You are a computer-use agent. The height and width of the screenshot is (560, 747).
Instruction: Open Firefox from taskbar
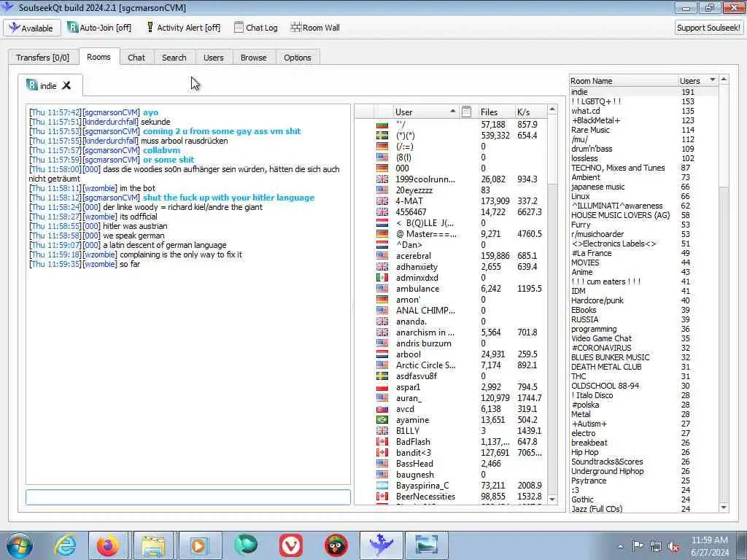point(108,545)
